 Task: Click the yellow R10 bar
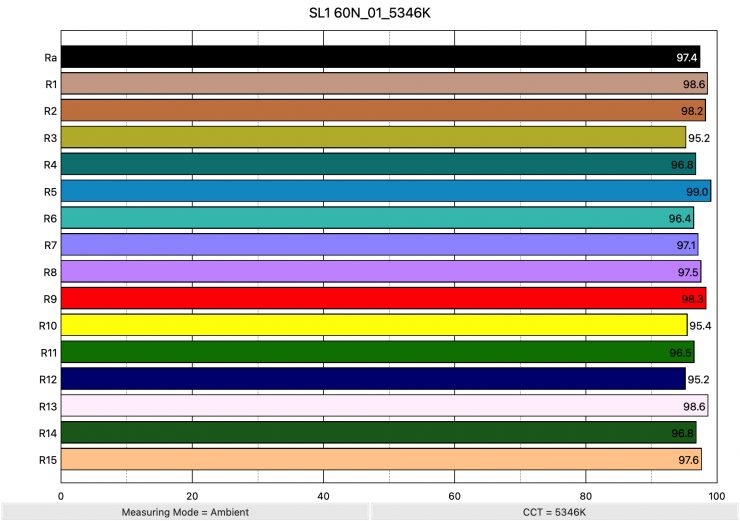click(x=374, y=325)
